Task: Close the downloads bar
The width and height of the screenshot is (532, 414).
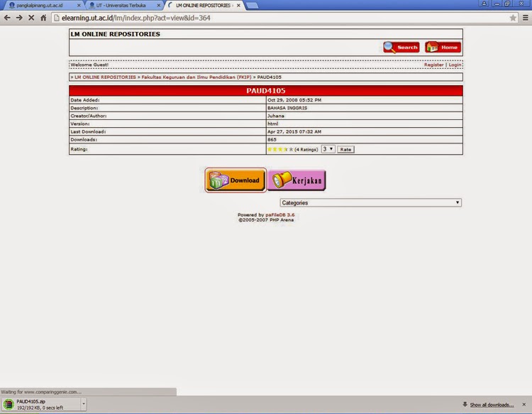Action: pos(524,405)
